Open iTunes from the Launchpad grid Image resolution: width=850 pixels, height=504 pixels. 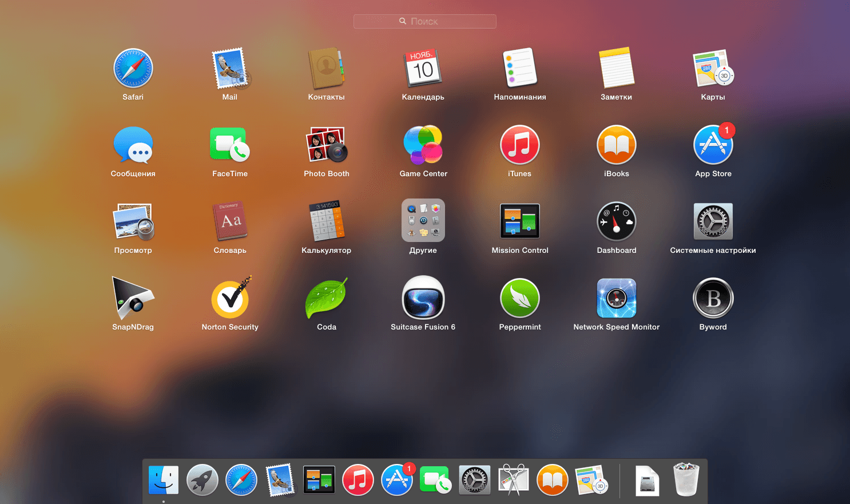pyautogui.click(x=520, y=145)
